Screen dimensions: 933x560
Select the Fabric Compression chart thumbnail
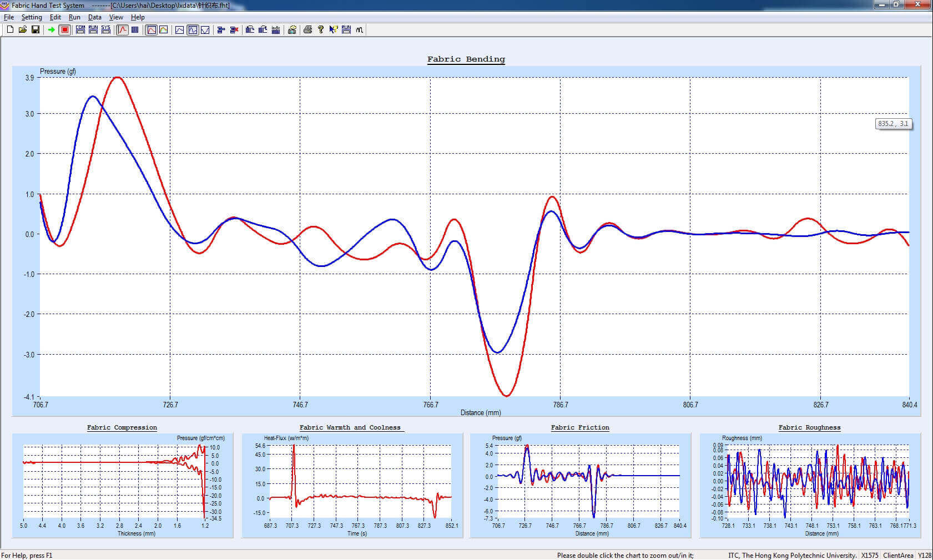123,486
